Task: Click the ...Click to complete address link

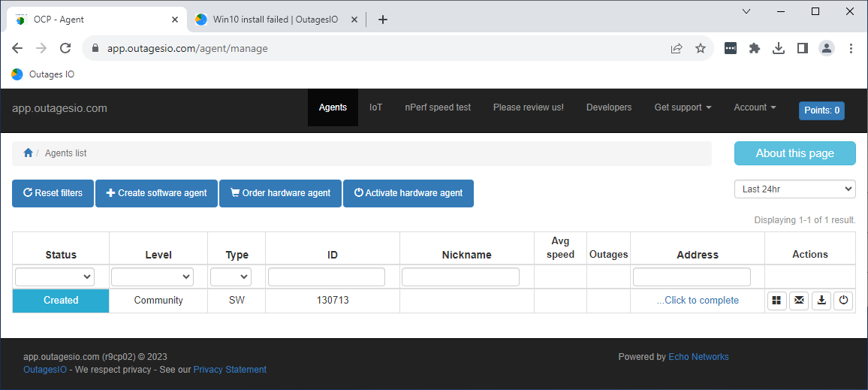Action: pos(698,301)
